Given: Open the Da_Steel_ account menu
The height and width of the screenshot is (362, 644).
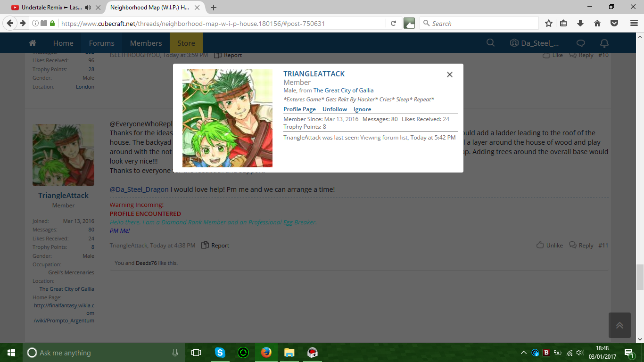Looking at the screenshot, I should [535, 43].
